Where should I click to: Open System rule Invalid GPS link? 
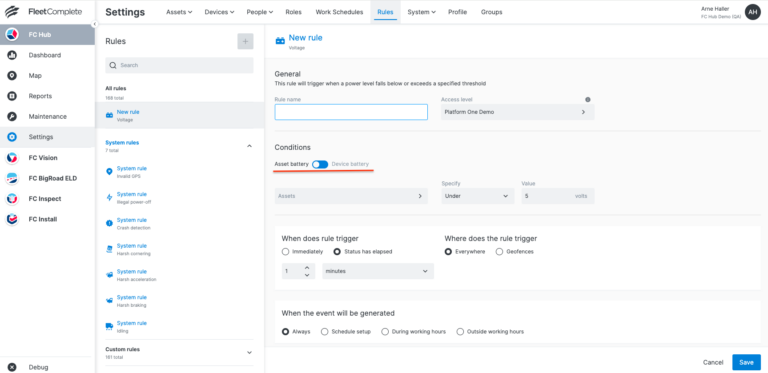(x=132, y=168)
